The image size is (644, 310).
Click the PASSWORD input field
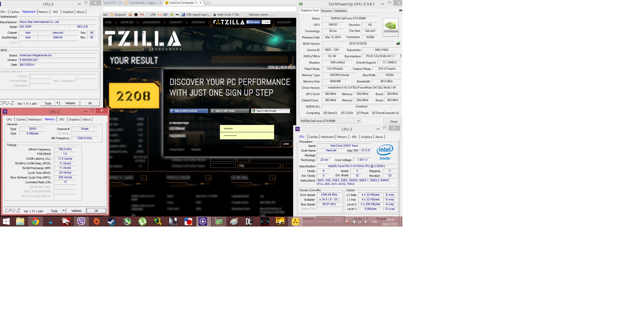(247, 136)
